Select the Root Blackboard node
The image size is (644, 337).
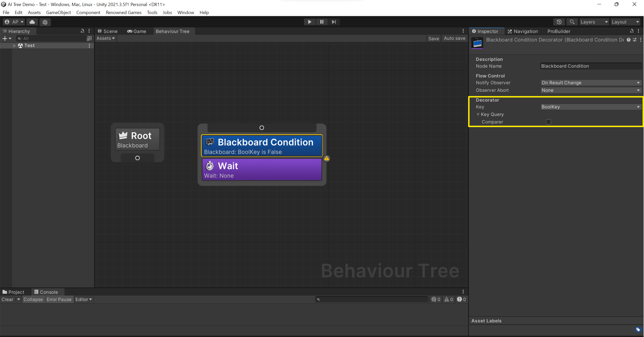(x=137, y=140)
